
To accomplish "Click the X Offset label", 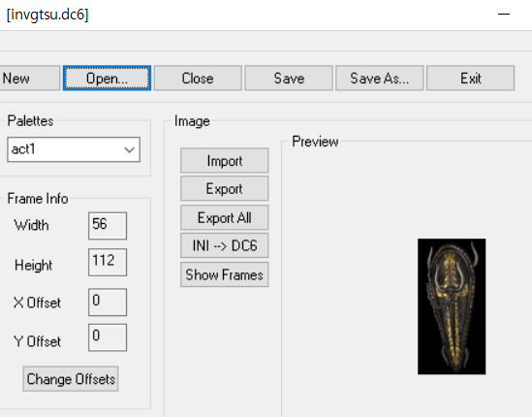I will coord(37,303).
